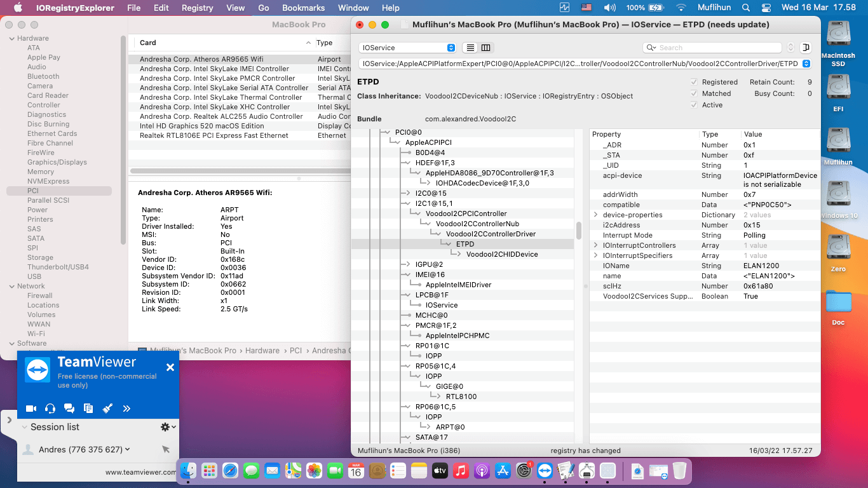Select the TeamViewer whiteboard brush icon
This screenshot has width=868, height=488.
[x=107, y=409]
